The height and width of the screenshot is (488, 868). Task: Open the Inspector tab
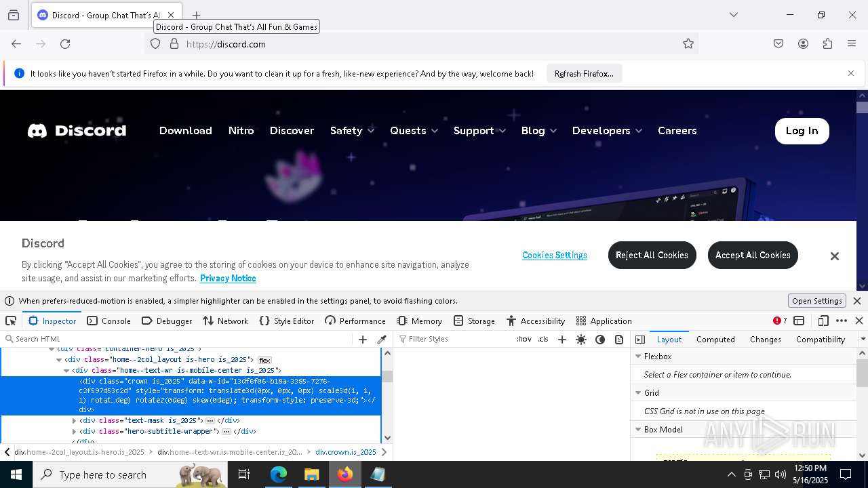pos(52,321)
